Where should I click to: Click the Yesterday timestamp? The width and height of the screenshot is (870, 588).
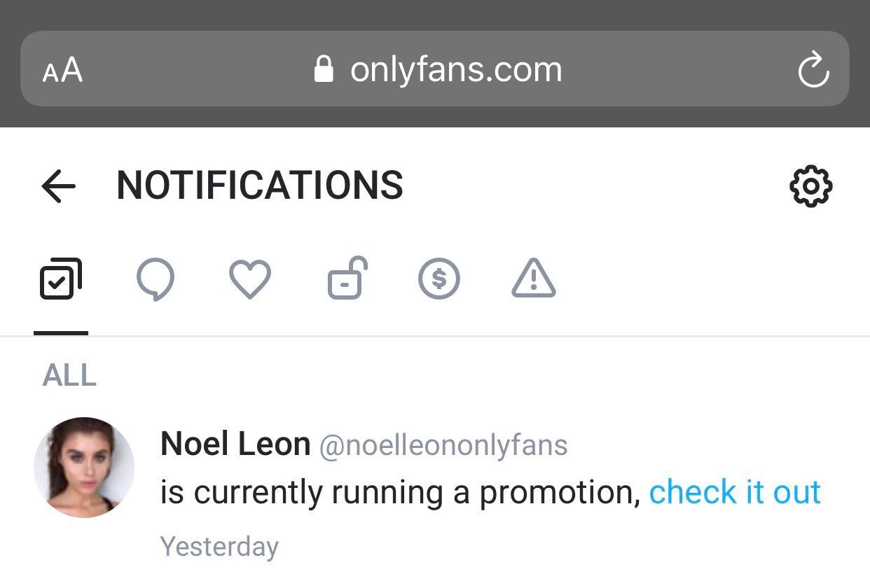click(x=219, y=546)
